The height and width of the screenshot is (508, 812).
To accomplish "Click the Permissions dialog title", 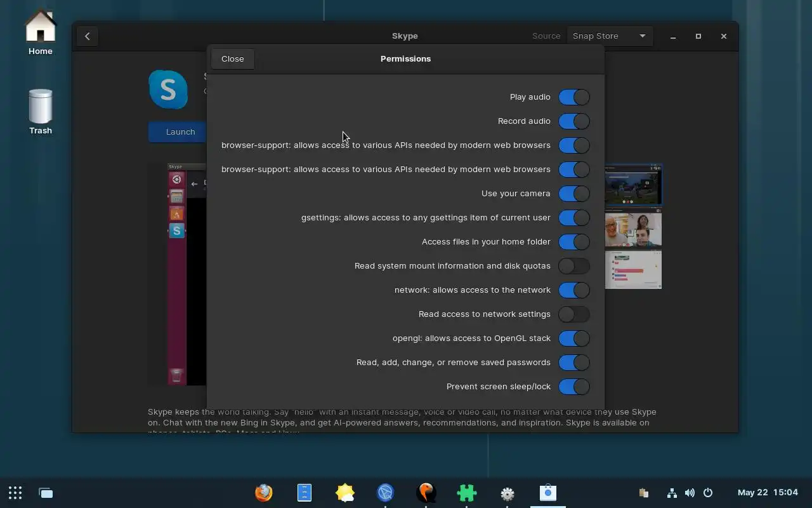I will pos(405,58).
